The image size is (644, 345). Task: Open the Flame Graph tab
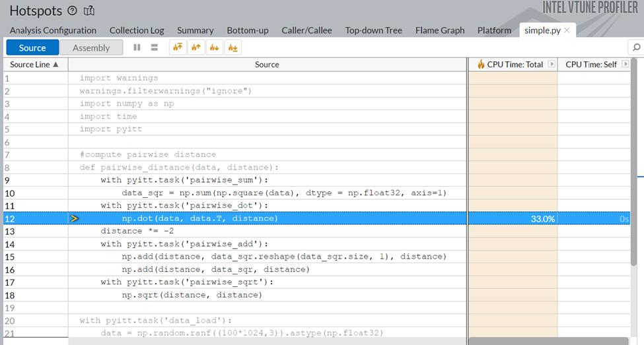tap(440, 30)
